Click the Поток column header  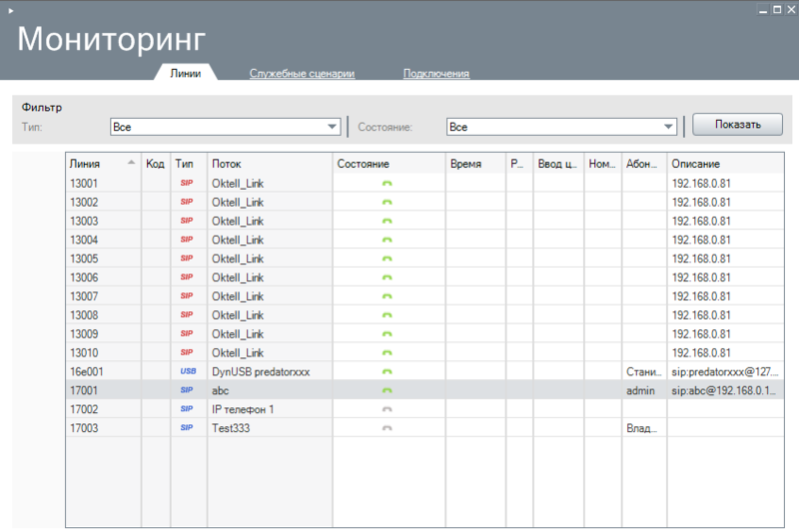[x=227, y=163]
